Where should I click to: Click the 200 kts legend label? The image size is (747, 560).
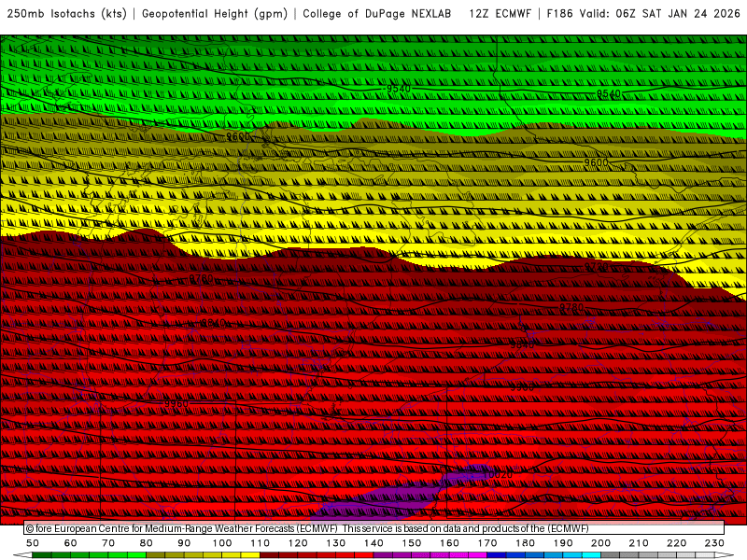pos(600,543)
